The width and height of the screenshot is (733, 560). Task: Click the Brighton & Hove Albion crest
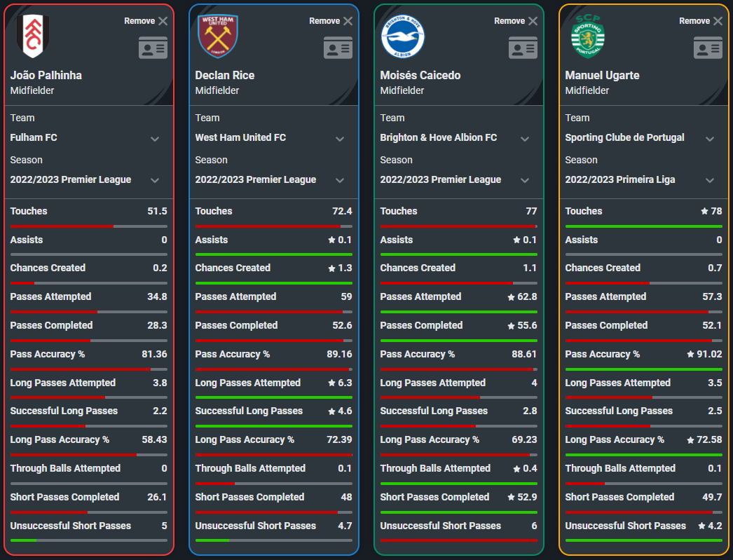pos(403,36)
